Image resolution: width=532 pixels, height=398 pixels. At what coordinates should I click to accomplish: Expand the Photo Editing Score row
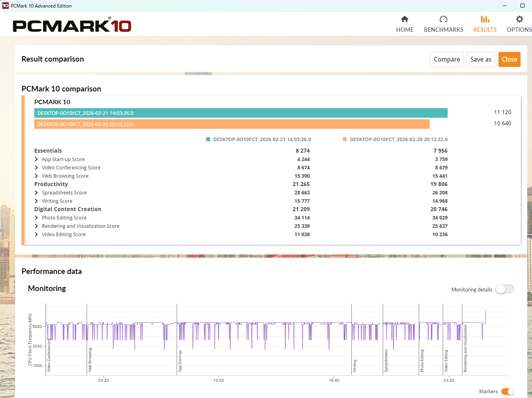[36, 218]
